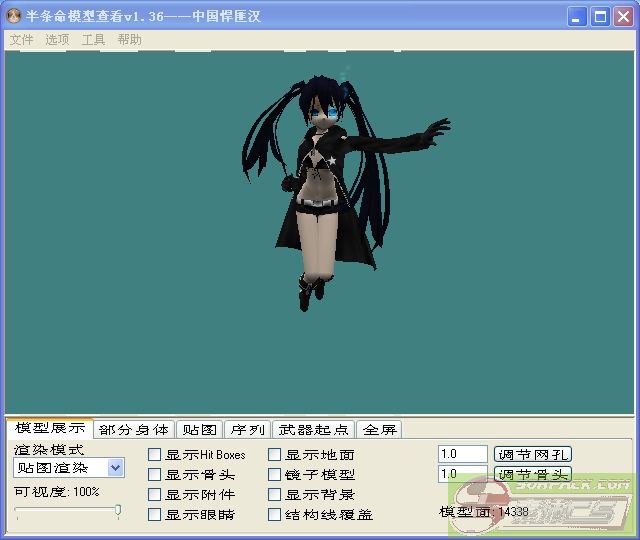Open the 选项 menu
The height and width of the screenshot is (540, 640).
click(57, 40)
